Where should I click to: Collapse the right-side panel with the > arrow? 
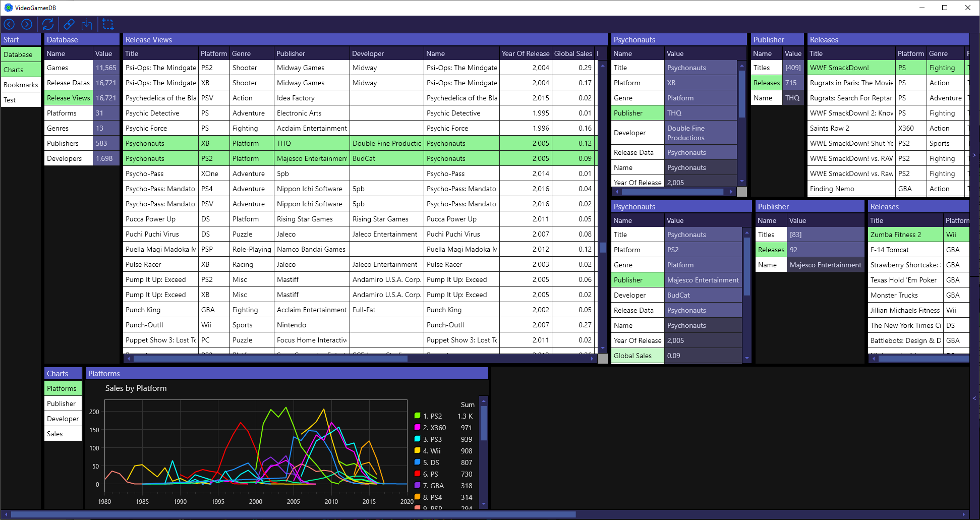click(x=974, y=155)
